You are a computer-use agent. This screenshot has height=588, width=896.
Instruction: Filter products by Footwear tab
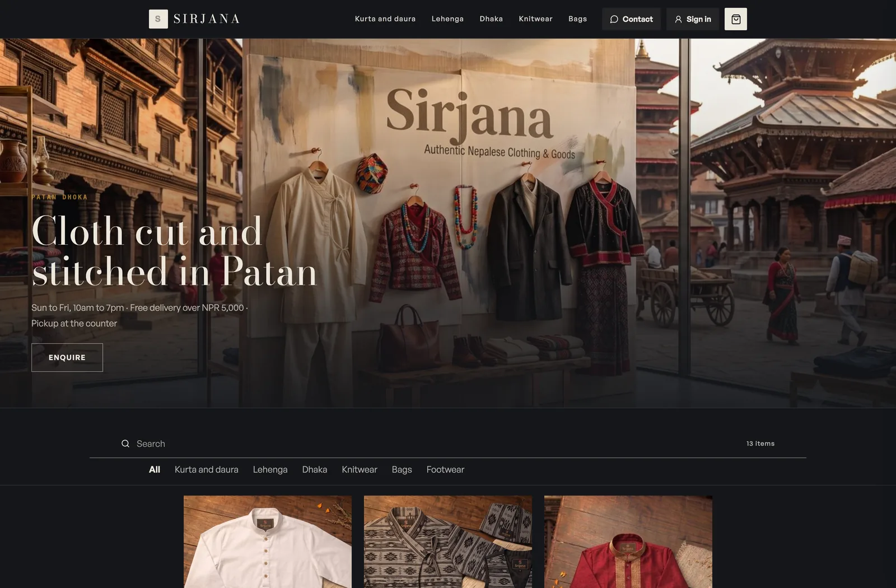(445, 469)
